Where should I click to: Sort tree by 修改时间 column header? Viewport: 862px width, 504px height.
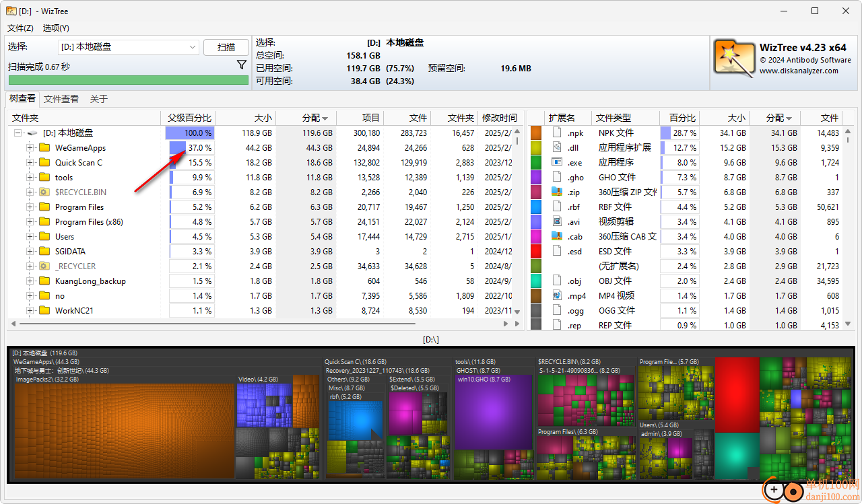[499, 118]
